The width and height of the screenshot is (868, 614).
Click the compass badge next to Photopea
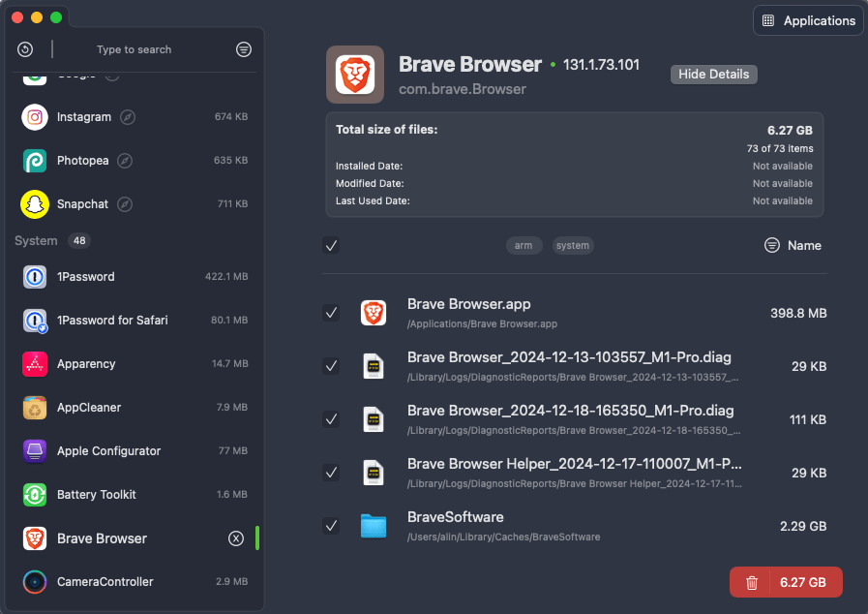(125, 161)
